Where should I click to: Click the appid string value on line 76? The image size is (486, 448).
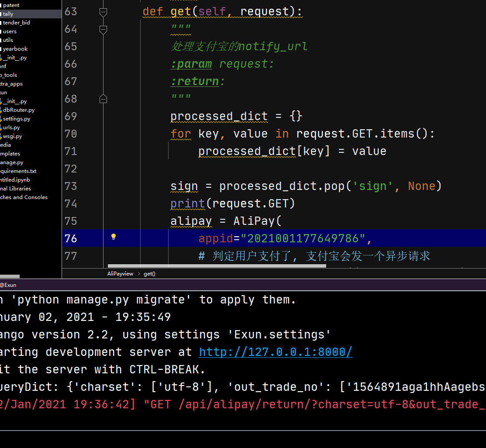coord(303,238)
